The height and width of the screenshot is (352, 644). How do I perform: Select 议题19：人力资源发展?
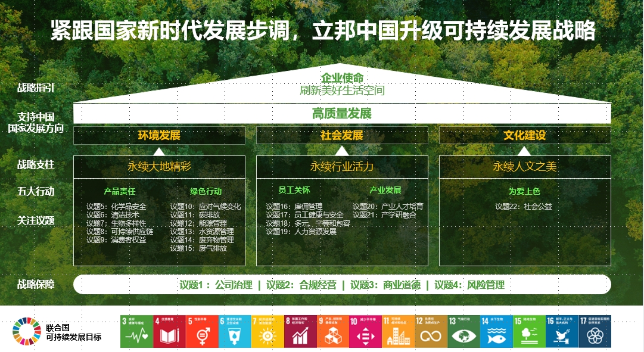point(301,232)
